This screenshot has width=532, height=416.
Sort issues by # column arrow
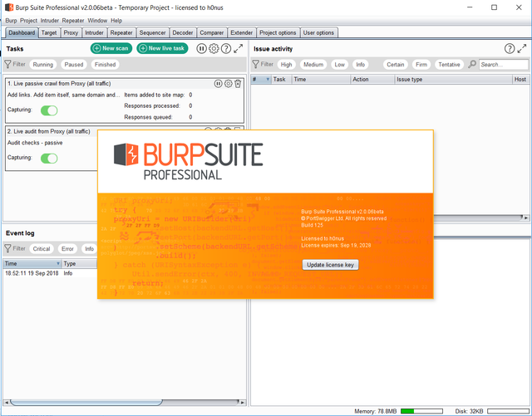coord(268,80)
